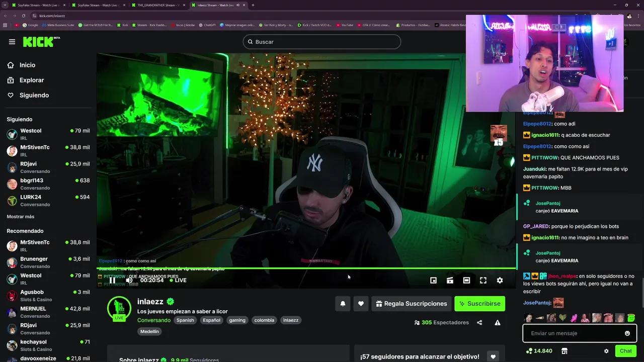Select the gaming tag

[237, 320]
